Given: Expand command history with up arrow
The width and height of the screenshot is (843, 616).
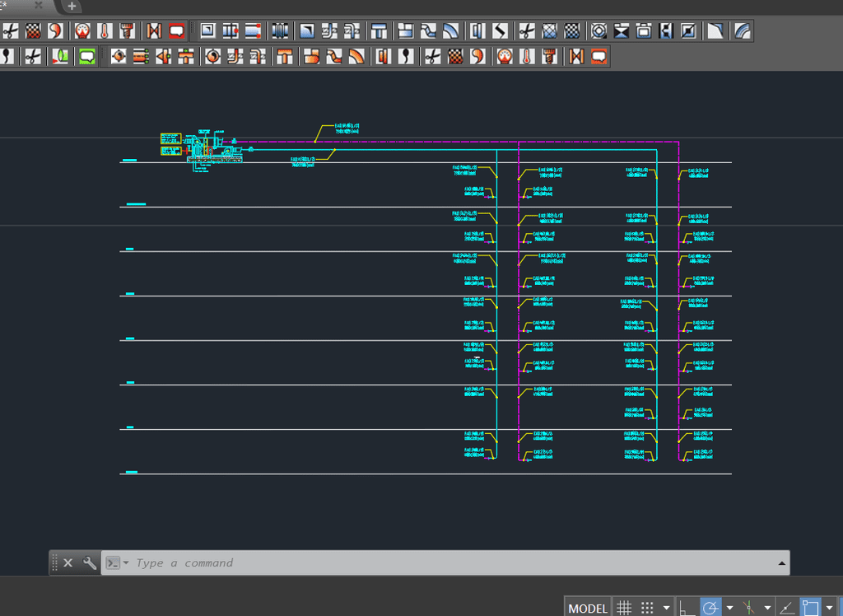Looking at the screenshot, I should [780, 562].
